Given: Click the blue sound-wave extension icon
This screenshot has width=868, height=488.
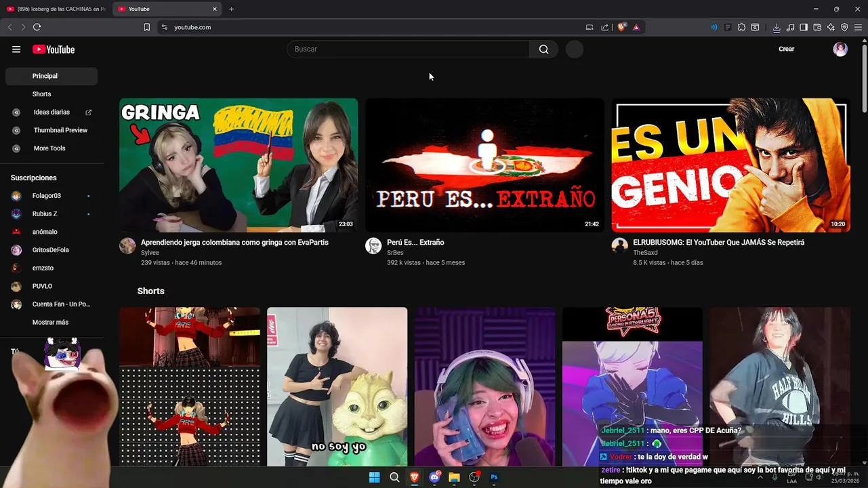Looking at the screenshot, I should pos(714,27).
